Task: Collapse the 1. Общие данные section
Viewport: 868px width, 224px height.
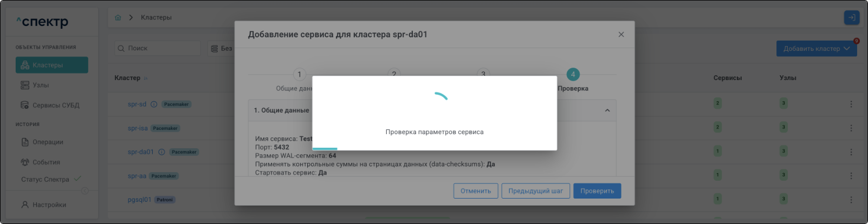Action: (x=607, y=110)
